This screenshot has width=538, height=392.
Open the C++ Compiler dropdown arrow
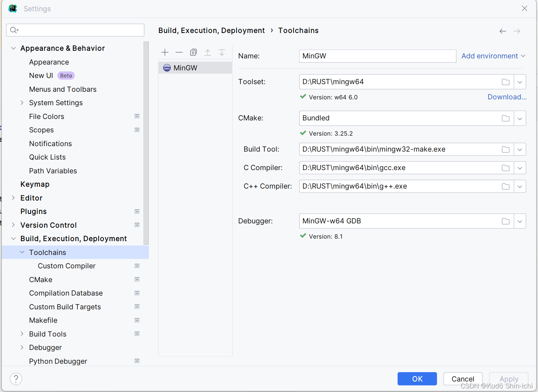tap(520, 186)
